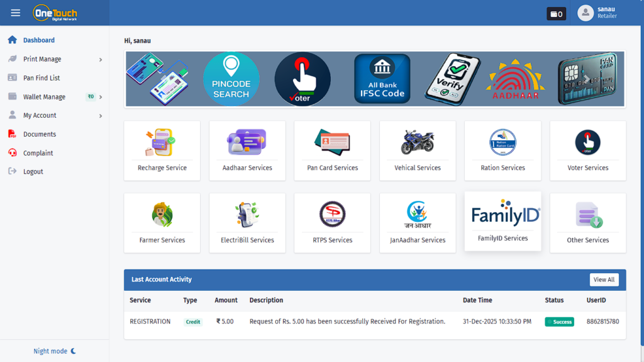Click the View All button

(604, 280)
